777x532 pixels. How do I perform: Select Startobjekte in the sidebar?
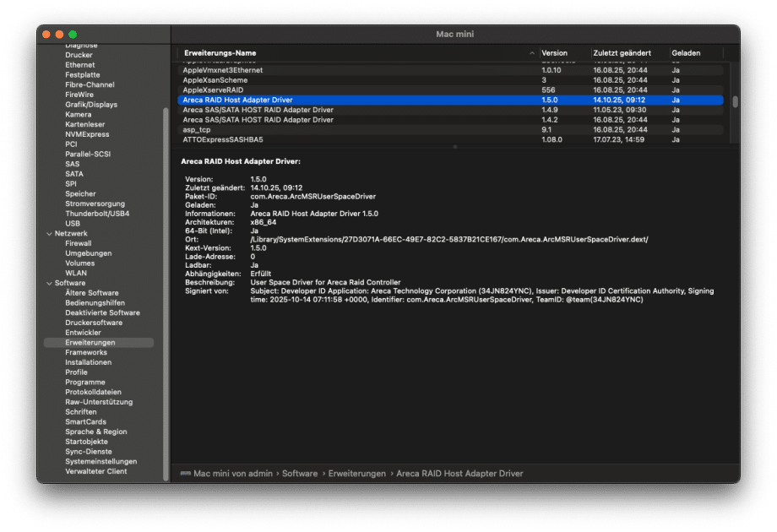86,442
